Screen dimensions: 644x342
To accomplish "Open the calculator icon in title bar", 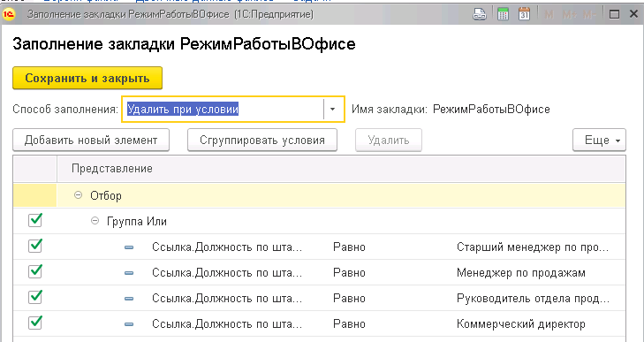I will 503,14.
